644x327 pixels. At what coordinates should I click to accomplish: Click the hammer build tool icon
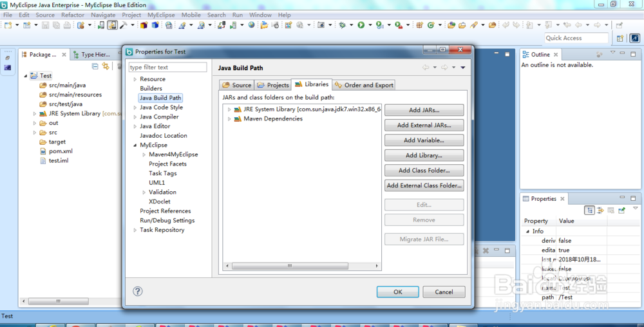(x=123, y=25)
